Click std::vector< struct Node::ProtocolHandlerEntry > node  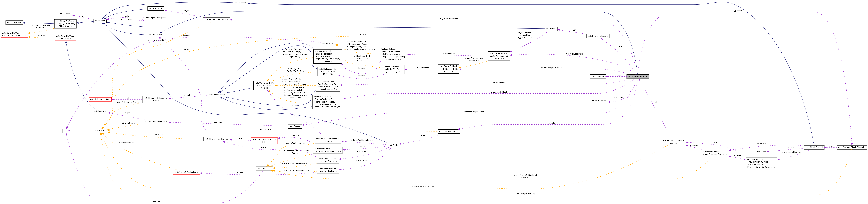click(x=328, y=150)
